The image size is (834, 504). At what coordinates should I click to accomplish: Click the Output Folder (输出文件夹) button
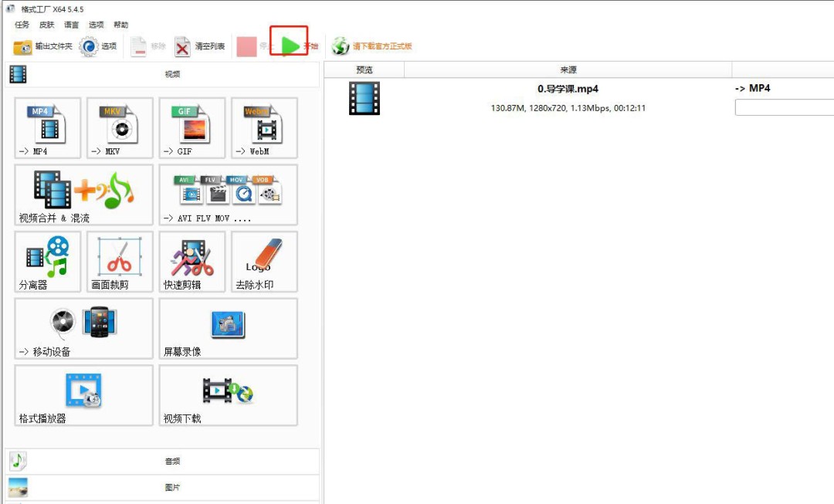tap(43, 46)
